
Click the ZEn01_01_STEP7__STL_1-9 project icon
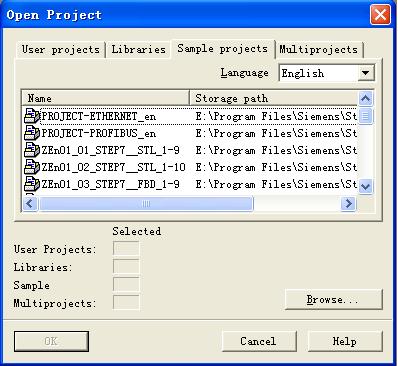pos(32,150)
